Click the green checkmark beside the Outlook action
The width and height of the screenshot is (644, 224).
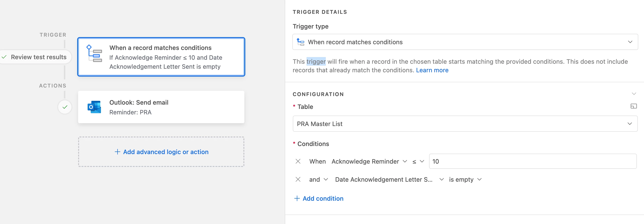65,107
